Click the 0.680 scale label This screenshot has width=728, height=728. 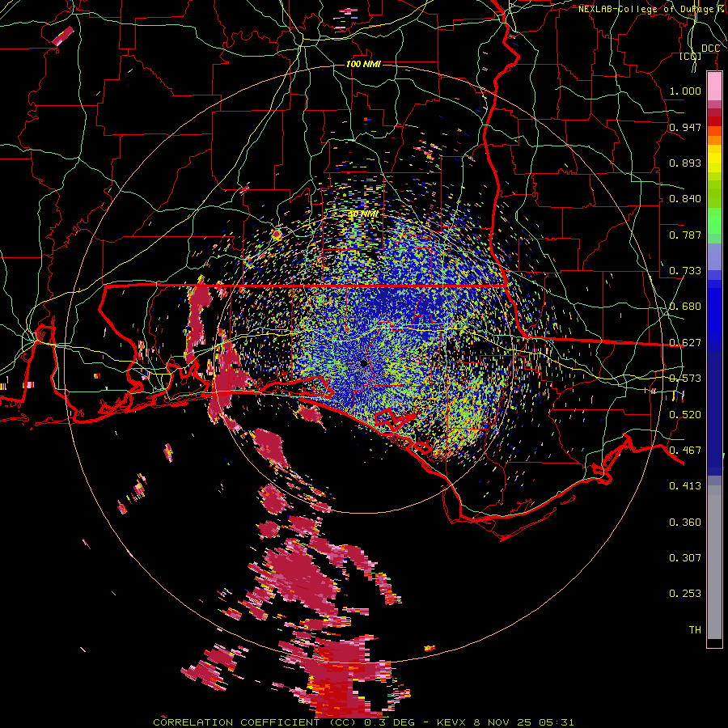tap(685, 307)
